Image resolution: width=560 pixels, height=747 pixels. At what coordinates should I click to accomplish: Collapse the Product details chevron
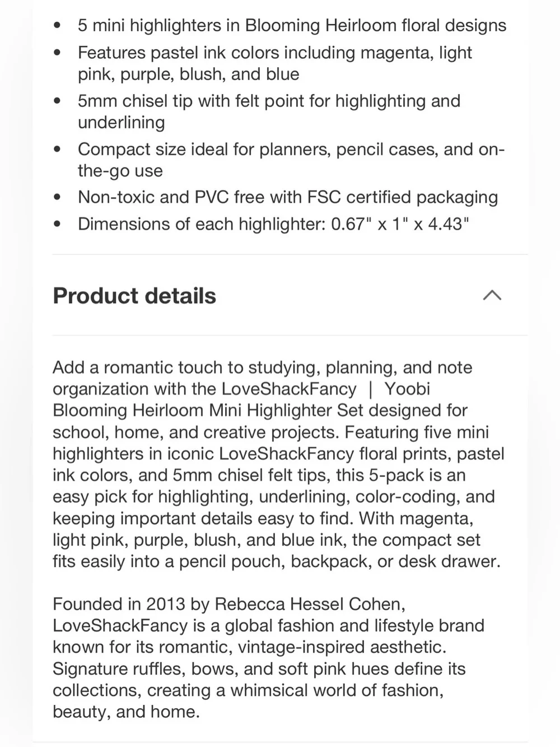coord(492,295)
